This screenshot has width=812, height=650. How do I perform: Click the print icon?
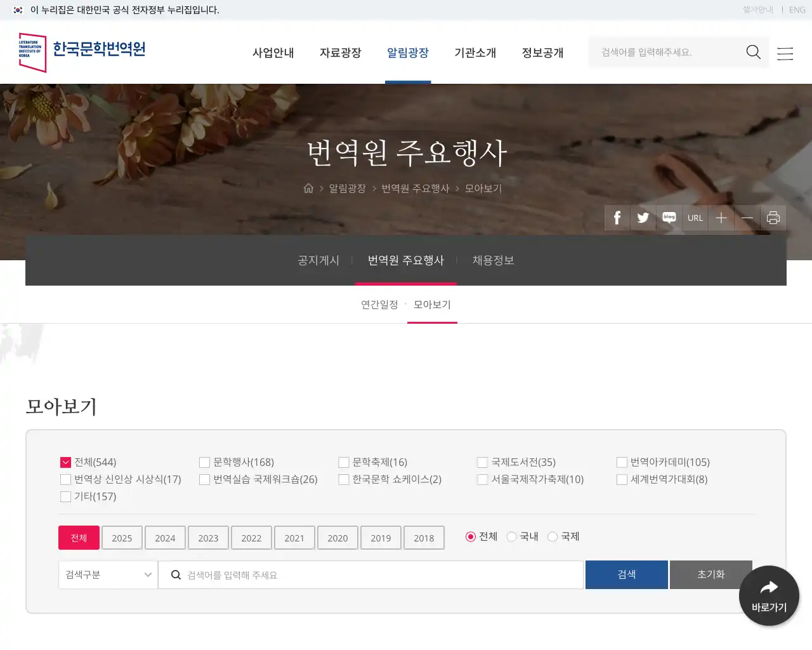tap(773, 218)
